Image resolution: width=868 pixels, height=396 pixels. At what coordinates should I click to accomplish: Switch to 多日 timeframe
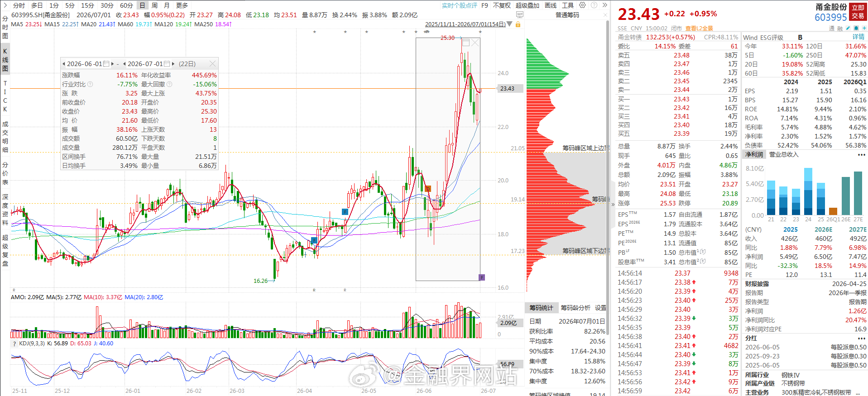point(37,5)
